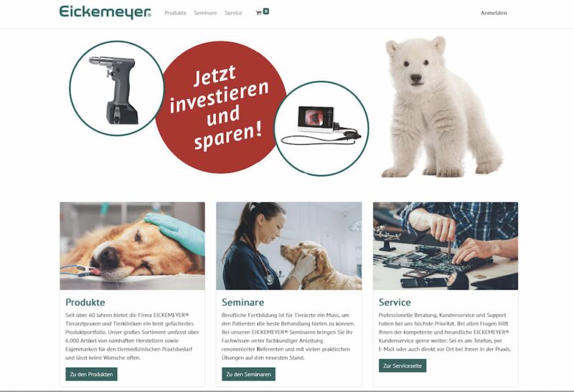Click the cart item count badge
Image resolution: width=574 pixels, height=392 pixels.
coord(266,11)
